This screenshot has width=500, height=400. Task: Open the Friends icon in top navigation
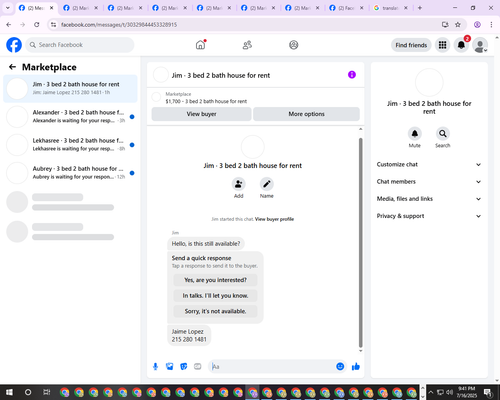coord(247,45)
